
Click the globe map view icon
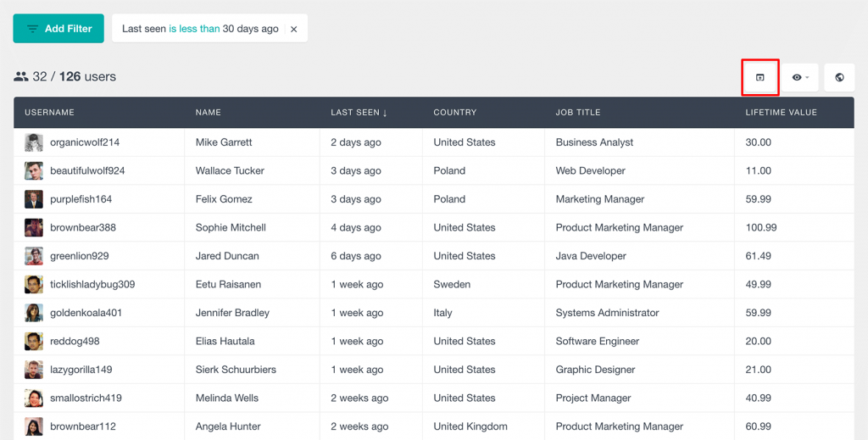point(839,77)
